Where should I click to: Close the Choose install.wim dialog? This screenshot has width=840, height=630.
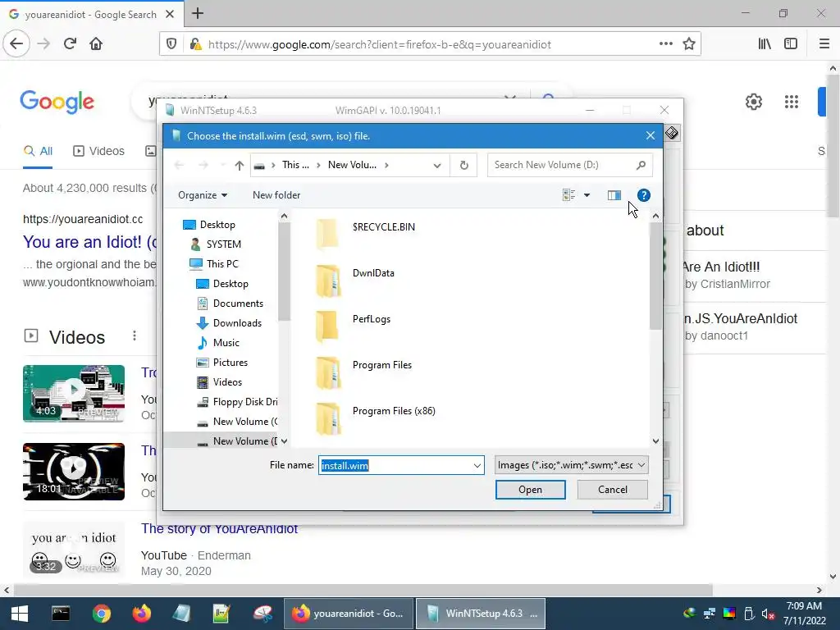coord(651,136)
